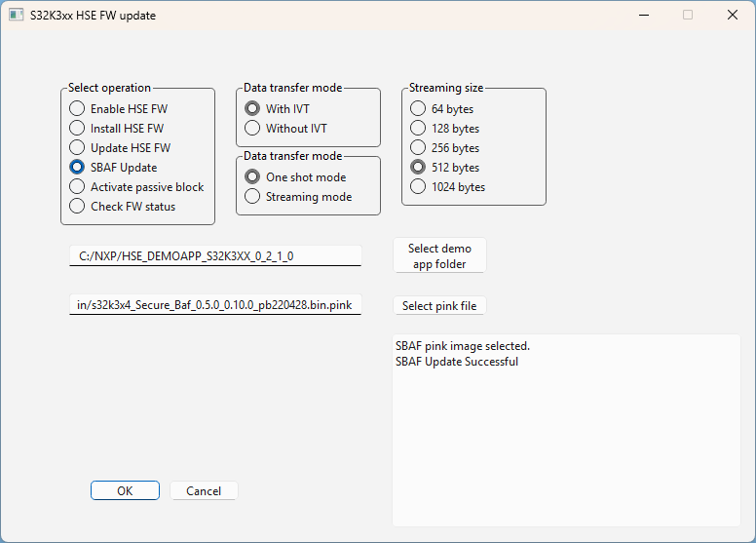Switch to Streaming mode

point(253,197)
